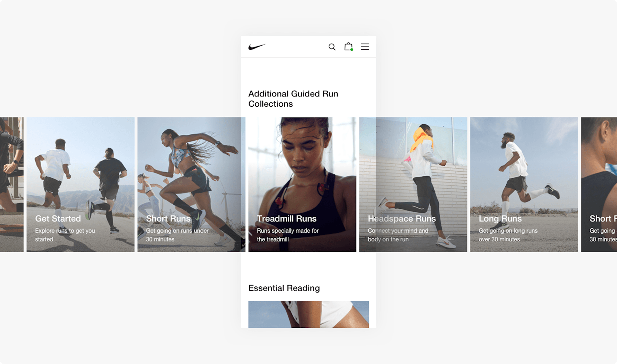Click the Nike swoosh logo

(257, 47)
